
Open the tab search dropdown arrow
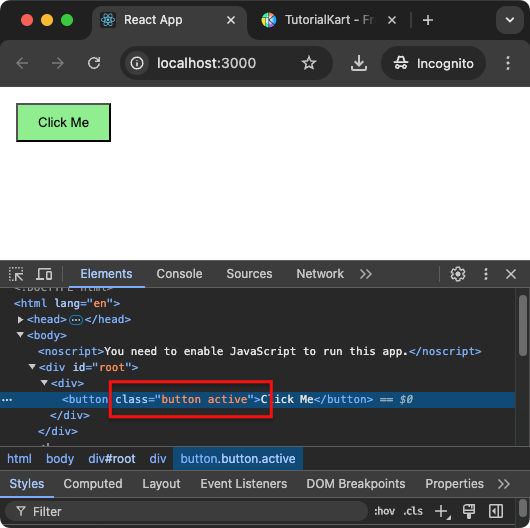pyautogui.click(x=510, y=20)
